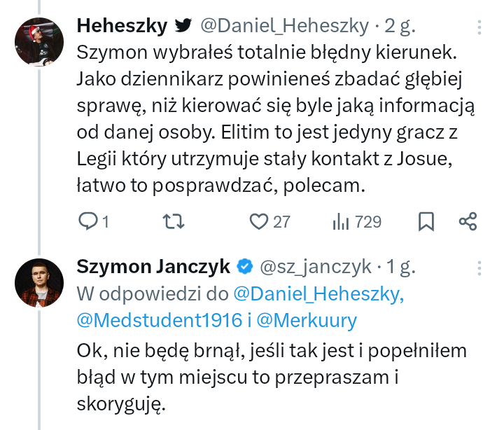Open the "2 g." tweet timestamp
The height and width of the screenshot is (430, 504).
click(x=400, y=27)
